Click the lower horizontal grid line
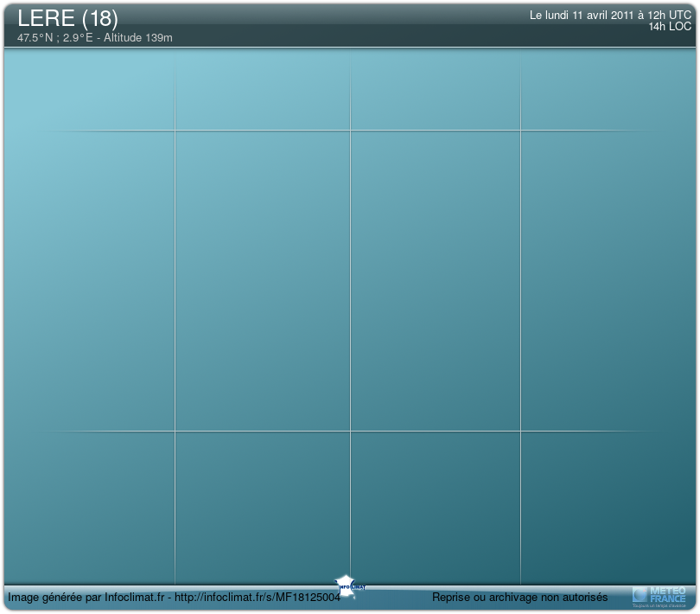This screenshot has width=700, height=614. [259, 431]
